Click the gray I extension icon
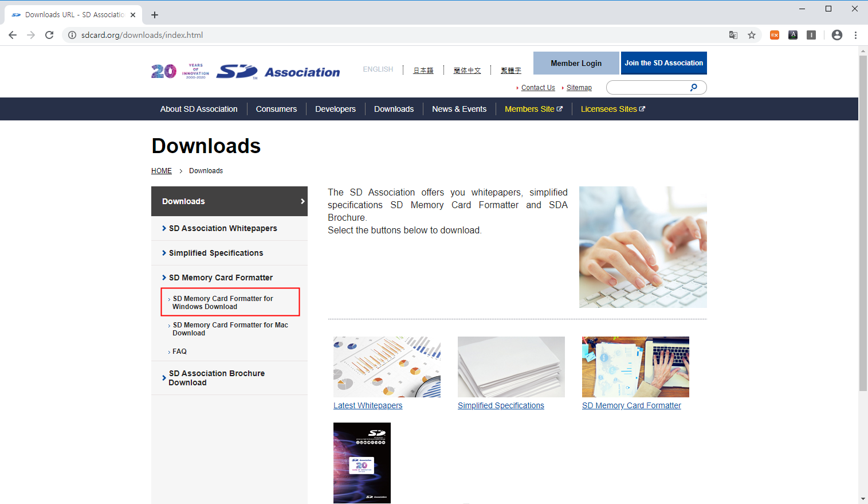Image resolution: width=868 pixels, height=504 pixels. coord(811,35)
